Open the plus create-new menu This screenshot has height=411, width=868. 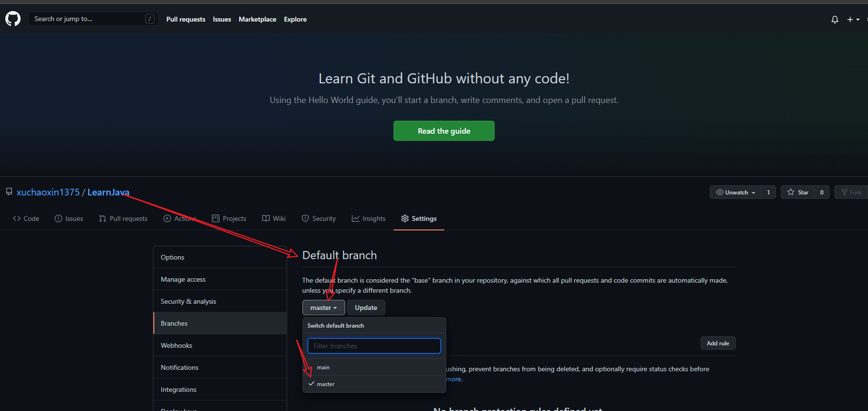(x=853, y=20)
